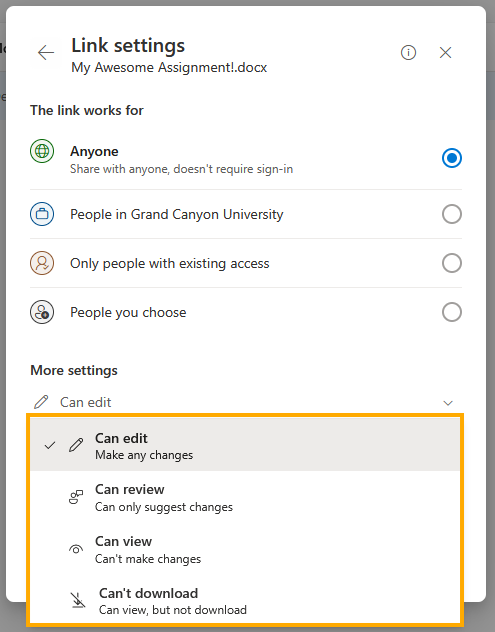Screen dimensions: 495x632
Task: Collapse the Can edit dropdown chevron
Action: pyautogui.click(x=448, y=403)
